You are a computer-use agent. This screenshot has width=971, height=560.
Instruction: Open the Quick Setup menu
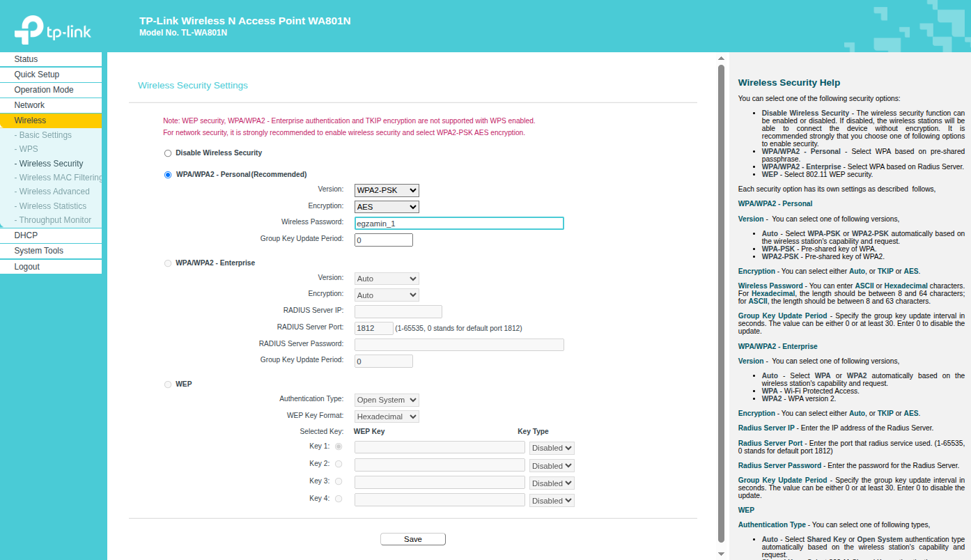coord(51,75)
